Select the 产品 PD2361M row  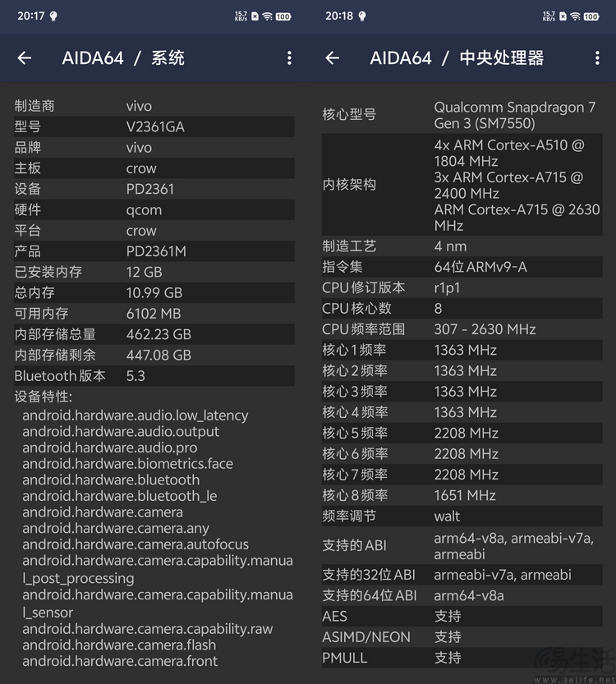(154, 251)
